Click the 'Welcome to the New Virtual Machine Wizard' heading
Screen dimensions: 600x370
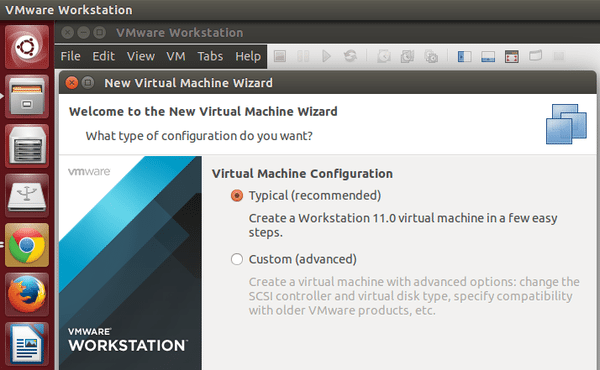203,111
